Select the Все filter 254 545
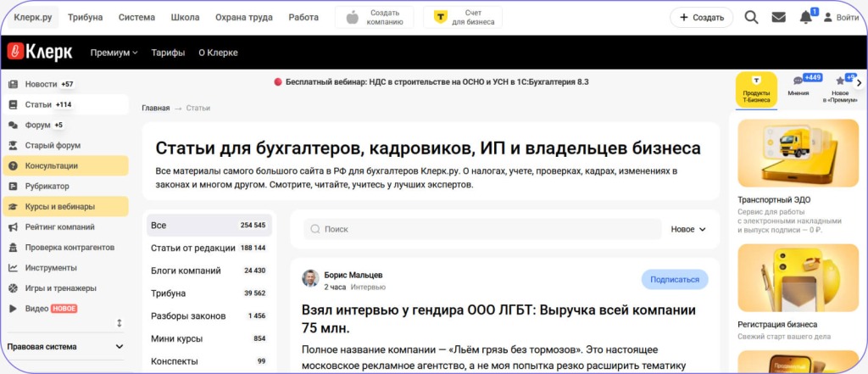The height and width of the screenshot is (374, 868). click(x=209, y=226)
